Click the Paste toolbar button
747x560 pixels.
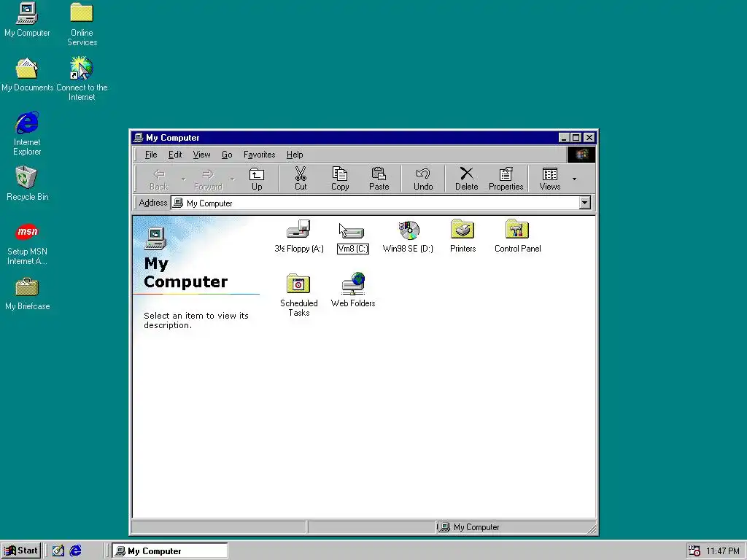(379, 179)
